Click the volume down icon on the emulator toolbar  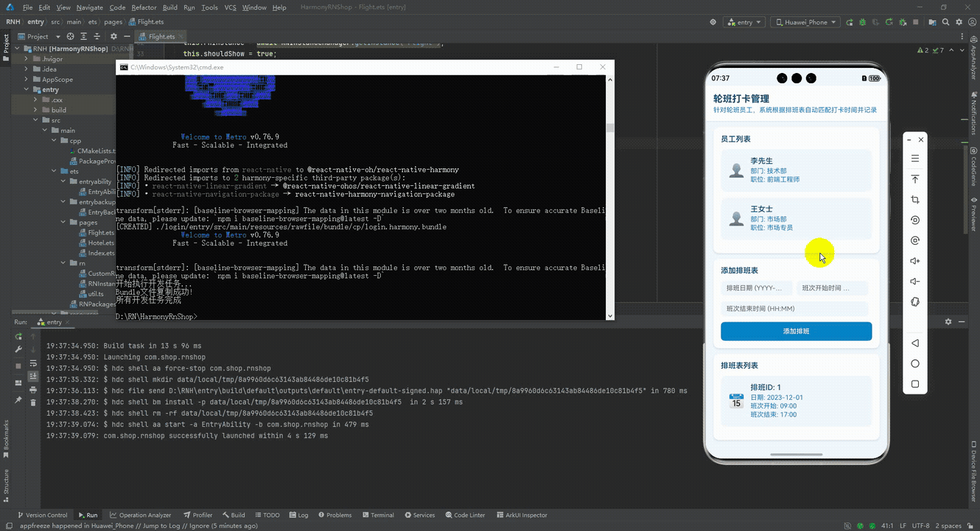point(915,281)
